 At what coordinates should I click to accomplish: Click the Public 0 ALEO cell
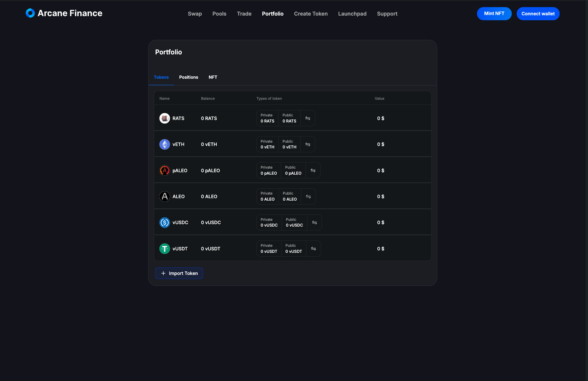[x=290, y=197]
